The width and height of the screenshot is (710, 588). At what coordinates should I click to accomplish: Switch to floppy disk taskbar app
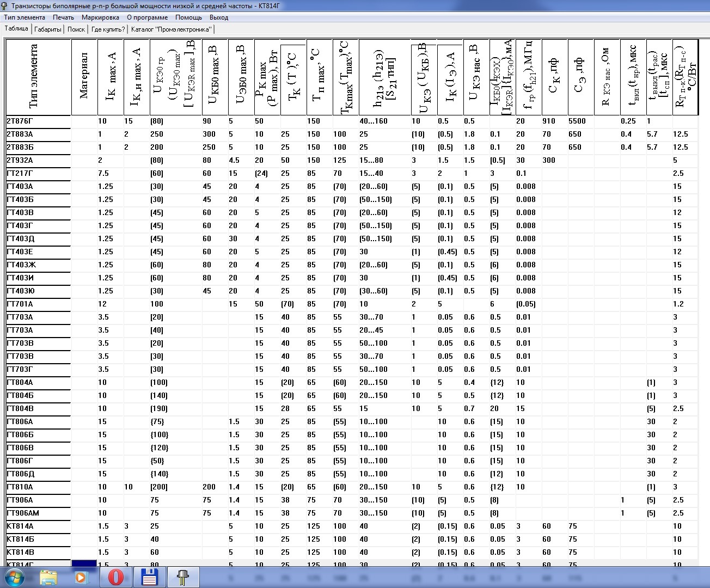[x=149, y=577]
